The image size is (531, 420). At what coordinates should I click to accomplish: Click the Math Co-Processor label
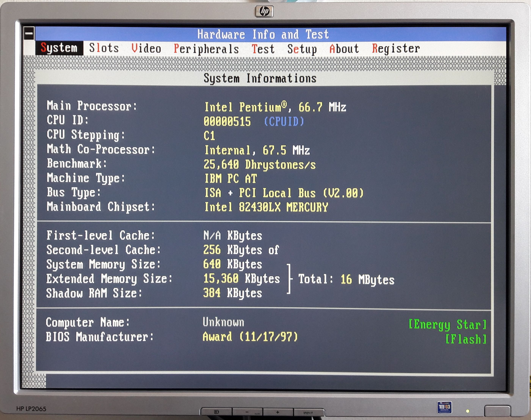101,149
